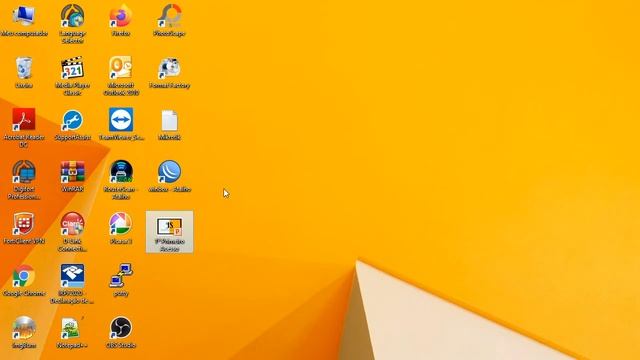Screen dimensions: 640x360
Task: Launch the Format Factory shortcut
Action: pos(169,73)
